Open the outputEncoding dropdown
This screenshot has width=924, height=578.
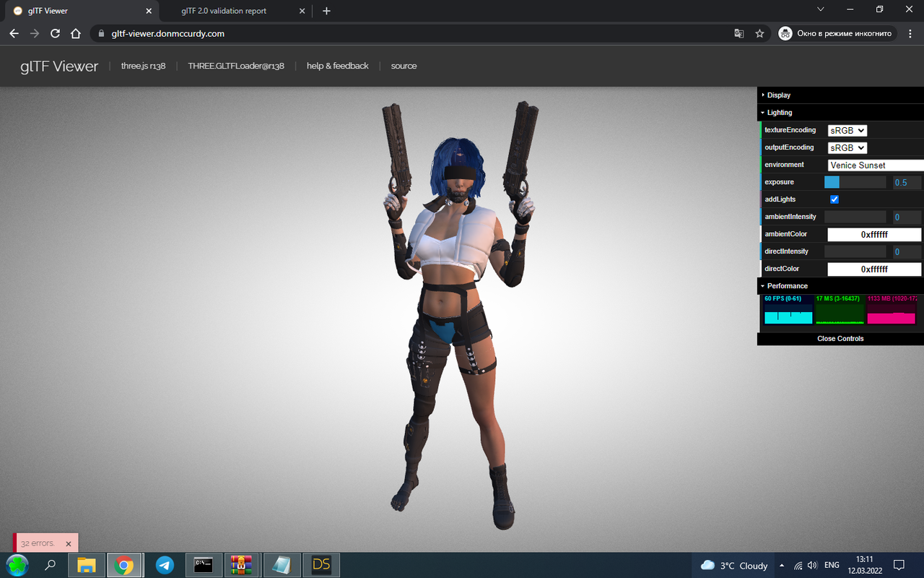[847, 147]
